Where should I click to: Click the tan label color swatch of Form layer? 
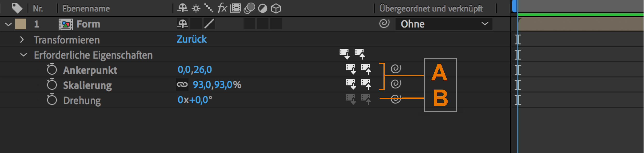(20, 24)
